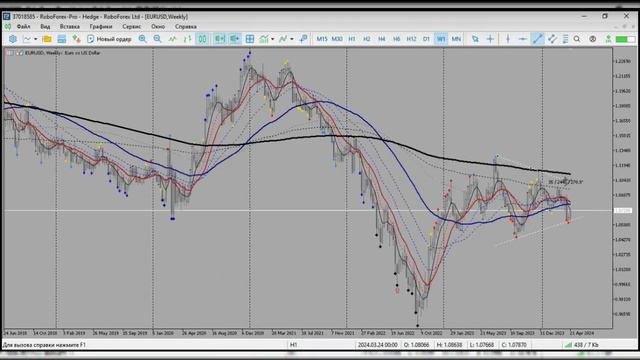Screen dimensions: 640x360
Task: Click the new chart line icon
Action: pos(27,39)
